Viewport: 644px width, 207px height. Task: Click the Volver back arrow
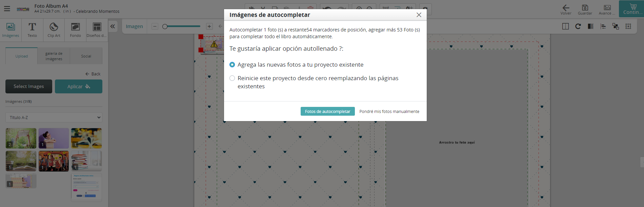coord(566,9)
